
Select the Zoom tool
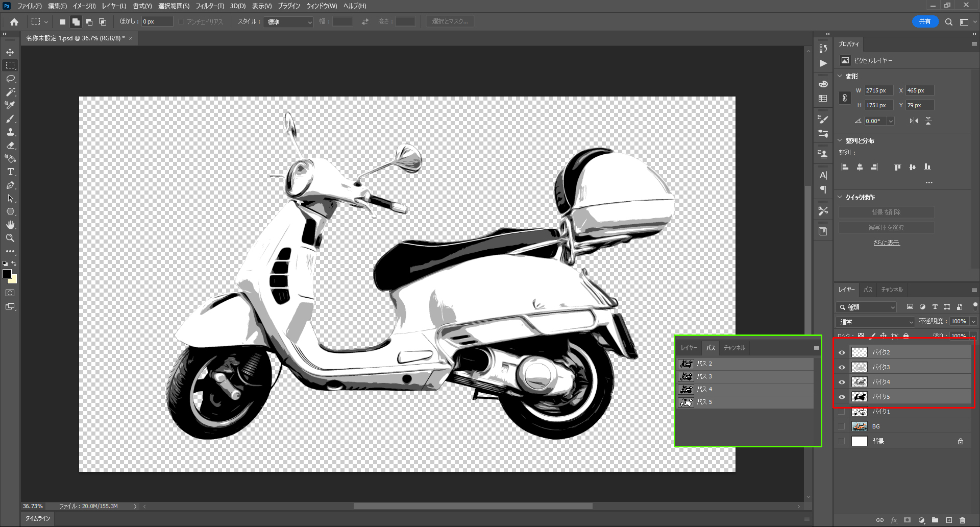(x=10, y=238)
